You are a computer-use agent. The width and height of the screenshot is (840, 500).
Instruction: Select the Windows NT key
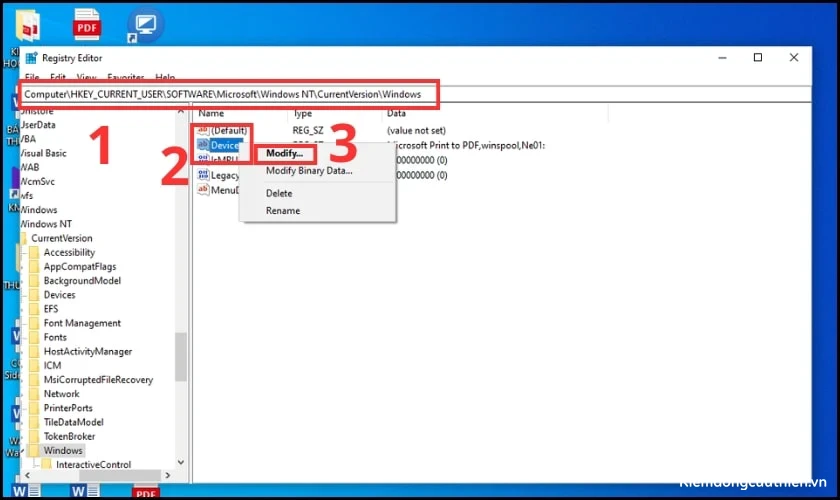tap(46, 224)
